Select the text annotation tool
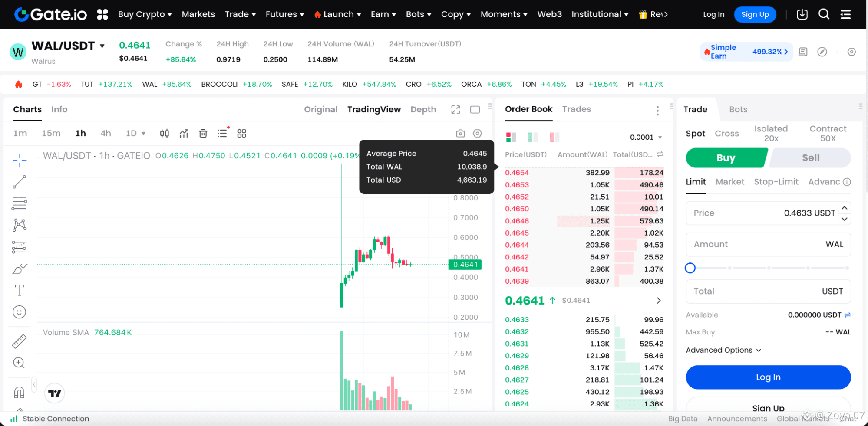Image resolution: width=868 pixels, height=426 pixels. [20, 290]
